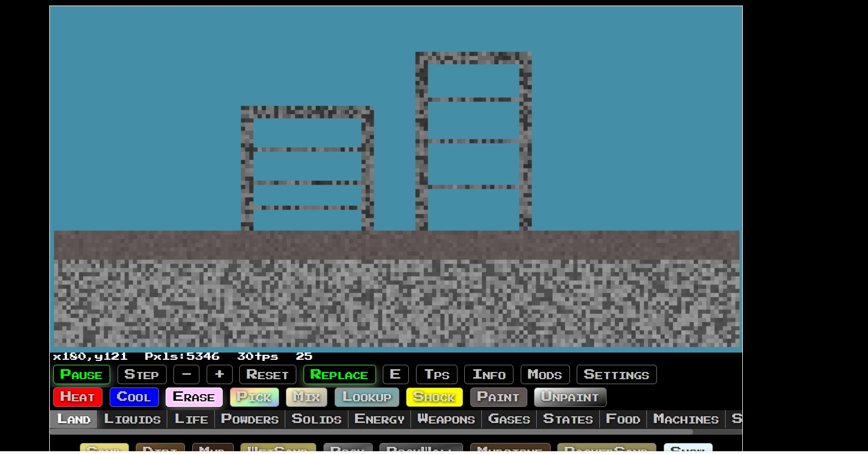
Task: Pick the Sand element button
Action: 104,448
